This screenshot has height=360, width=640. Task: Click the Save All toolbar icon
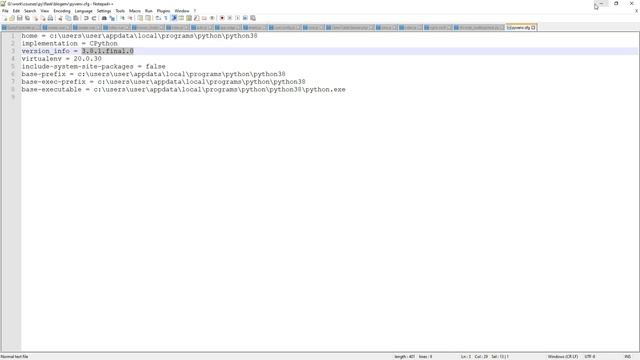[x=27, y=18]
